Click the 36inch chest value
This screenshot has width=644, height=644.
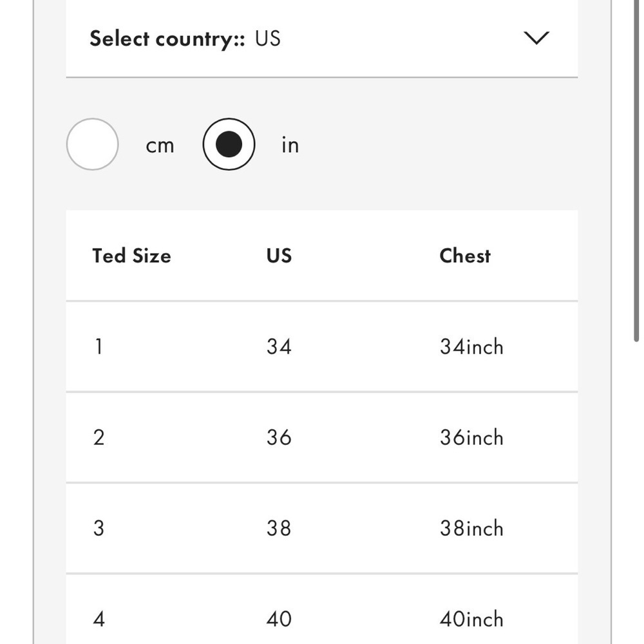pos(471,437)
